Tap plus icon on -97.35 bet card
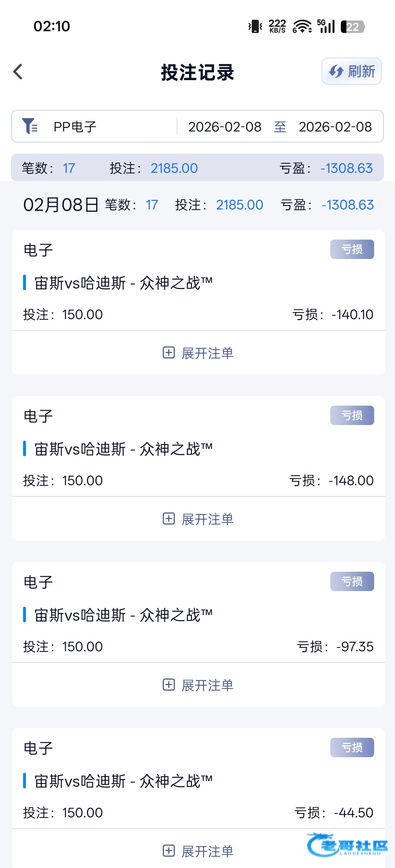Screen dimensions: 395x868 tap(169, 685)
